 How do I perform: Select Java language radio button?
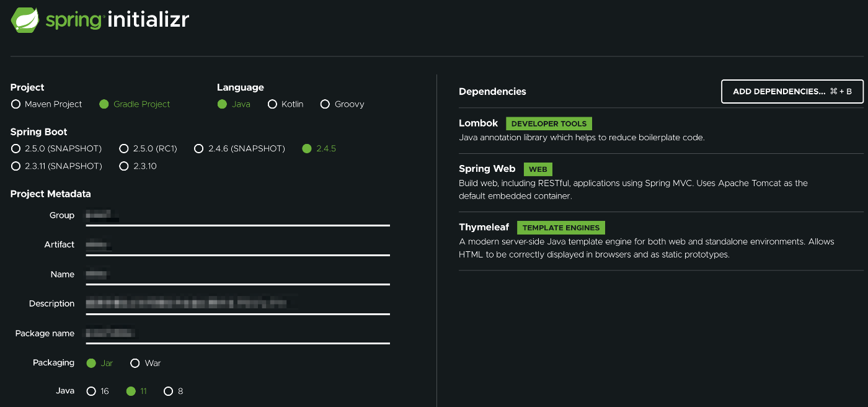pyautogui.click(x=222, y=104)
